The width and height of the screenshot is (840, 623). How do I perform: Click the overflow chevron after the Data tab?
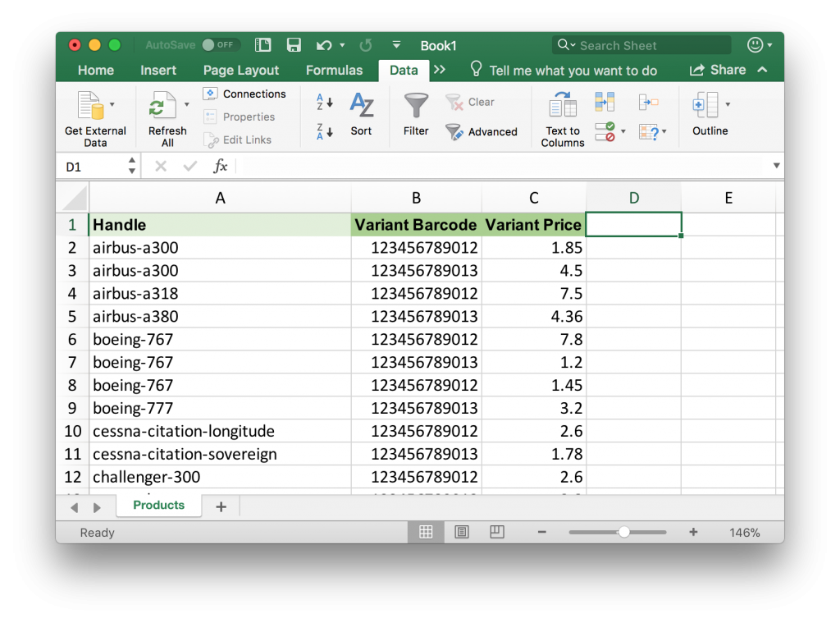coord(441,71)
